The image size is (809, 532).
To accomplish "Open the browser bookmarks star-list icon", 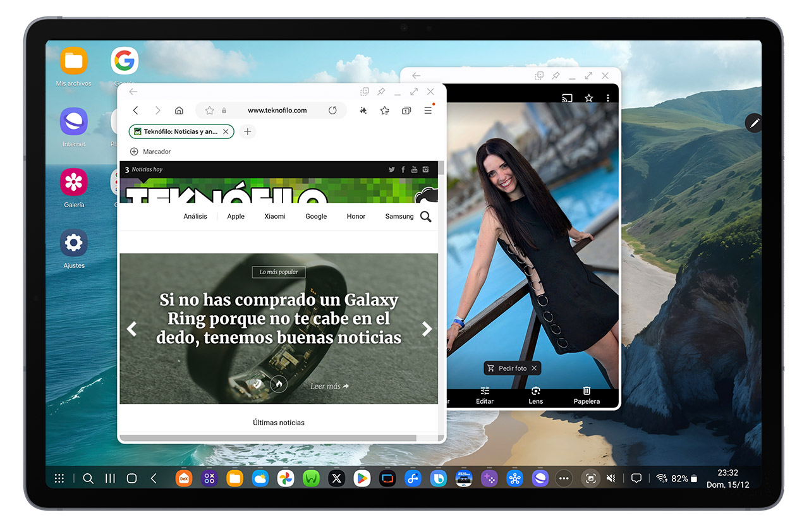I will [x=384, y=111].
